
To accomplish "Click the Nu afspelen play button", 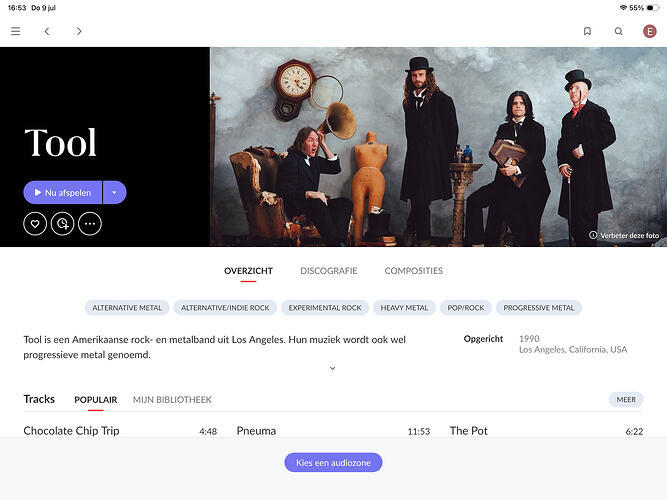I will point(63,192).
